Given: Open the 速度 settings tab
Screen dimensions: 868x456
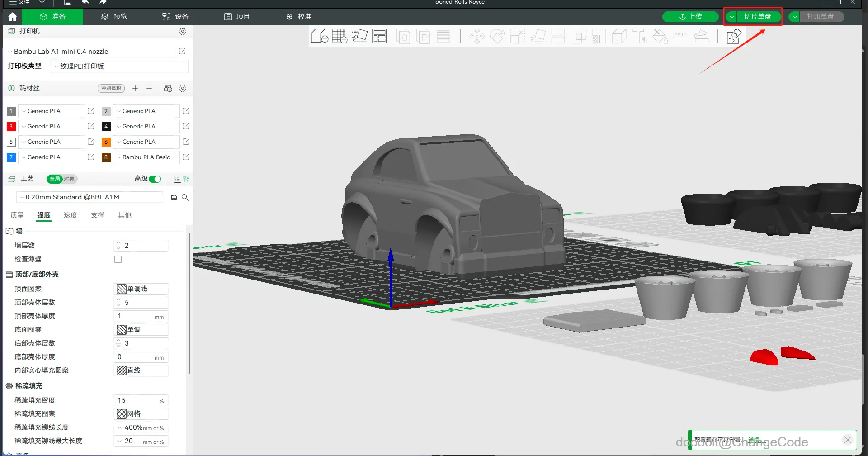Looking at the screenshot, I should click(x=70, y=215).
